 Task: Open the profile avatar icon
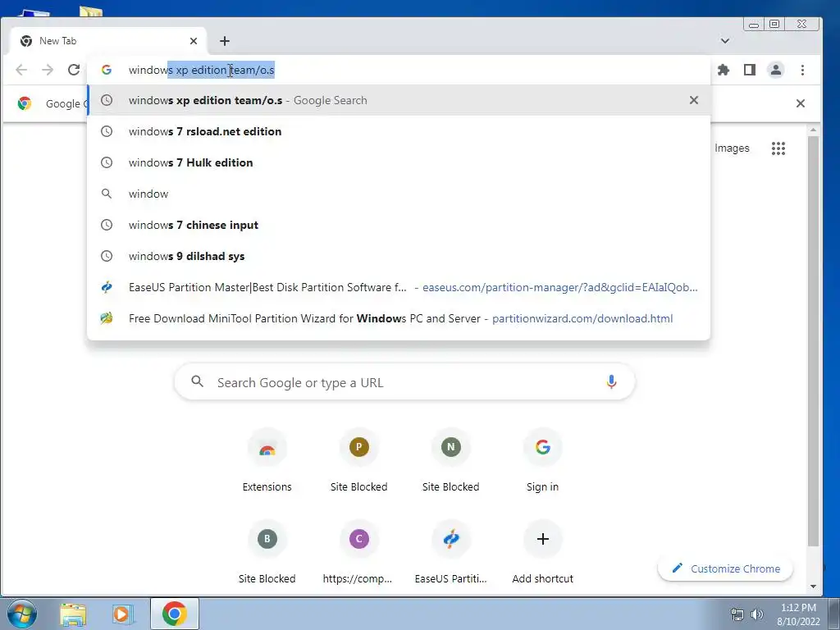pyautogui.click(x=776, y=70)
